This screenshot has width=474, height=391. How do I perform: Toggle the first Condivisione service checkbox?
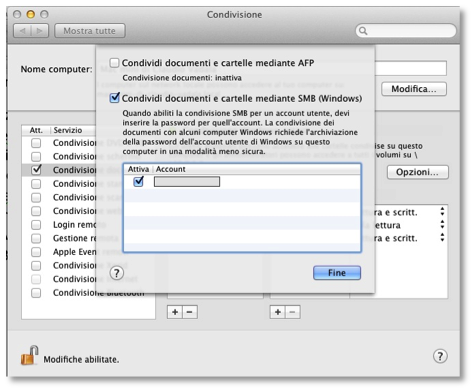coord(36,143)
